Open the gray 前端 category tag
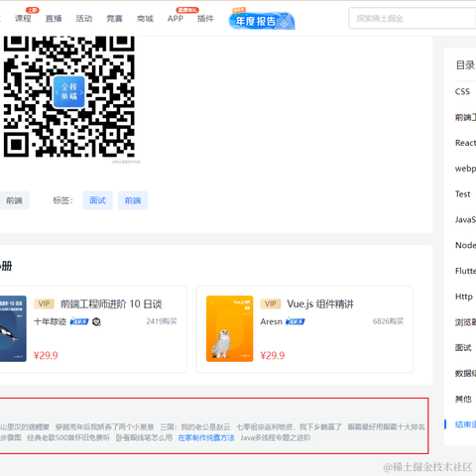 [15, 200]
